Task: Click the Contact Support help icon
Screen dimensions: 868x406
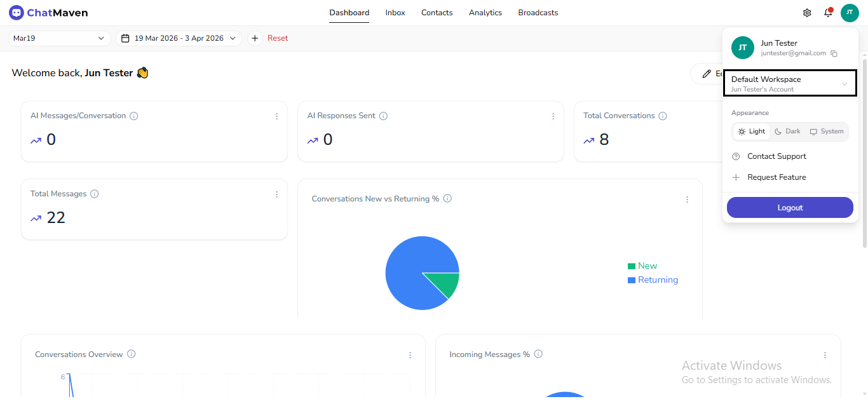Action: coord(736,156)
